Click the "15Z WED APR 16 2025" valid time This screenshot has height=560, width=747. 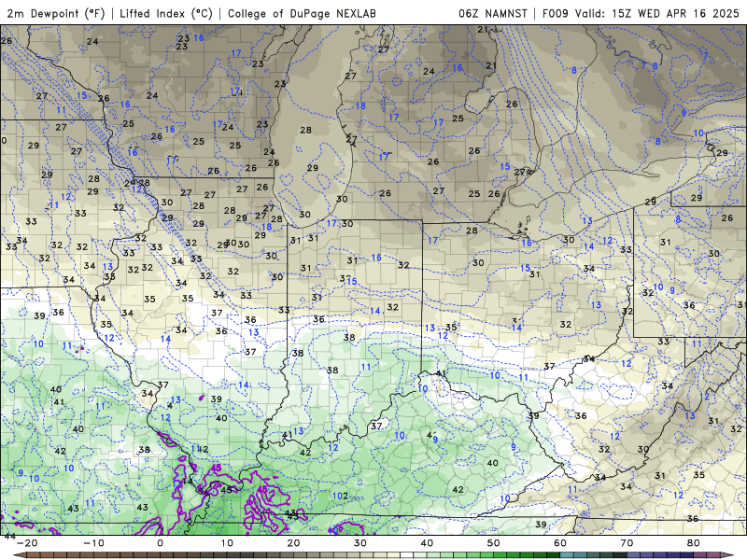coord(675,13)
